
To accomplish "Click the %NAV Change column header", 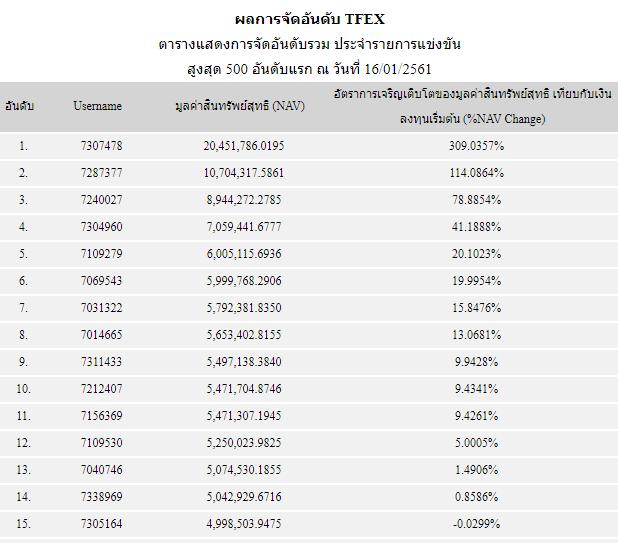I will (473, 106).
